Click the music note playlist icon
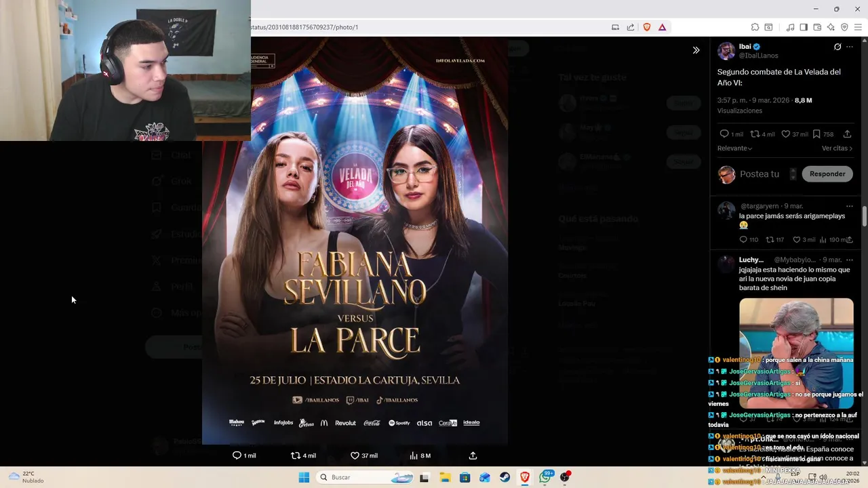 [790, 27]
